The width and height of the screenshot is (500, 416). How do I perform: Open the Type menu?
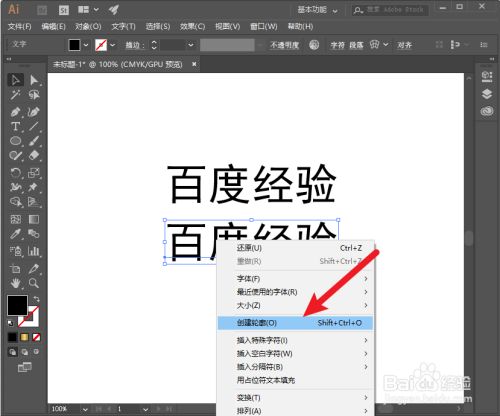tap(123, 27)
